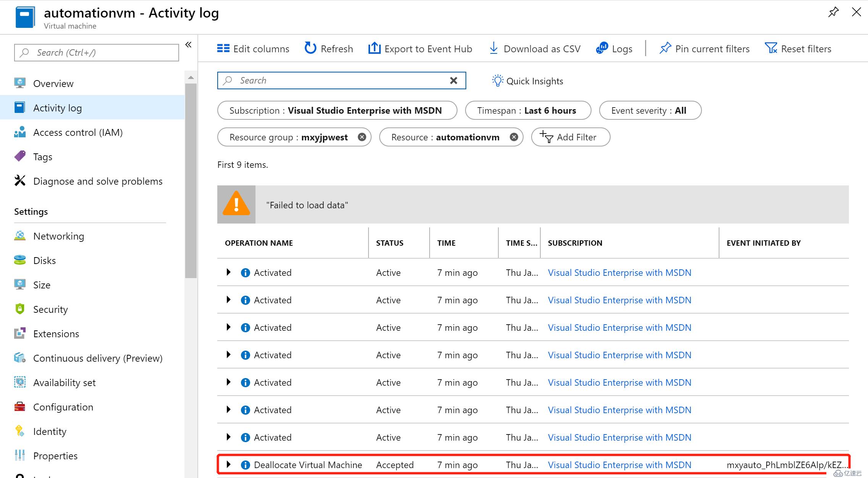Open Logs from the toolbar
Image resolution: width=868 pixels, height=478 pixels.
pyautogui.click(x=614, y=49)
